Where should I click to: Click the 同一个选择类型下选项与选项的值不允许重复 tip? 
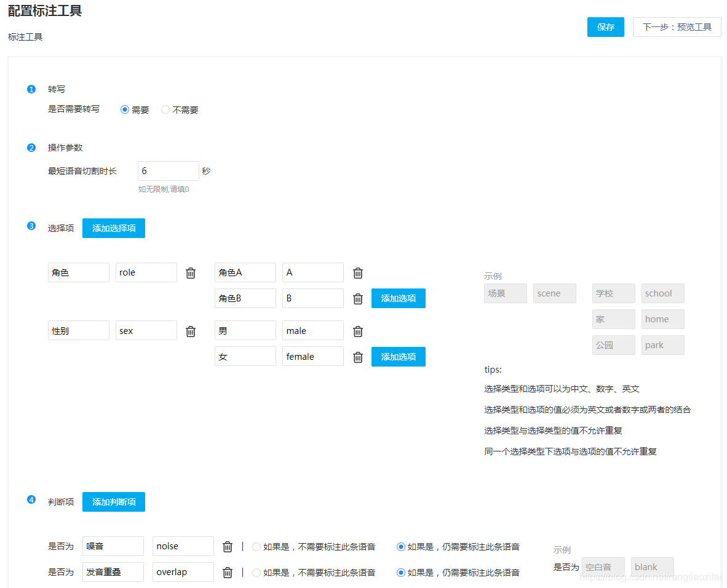pyautogui.click(x=570, y=451)
